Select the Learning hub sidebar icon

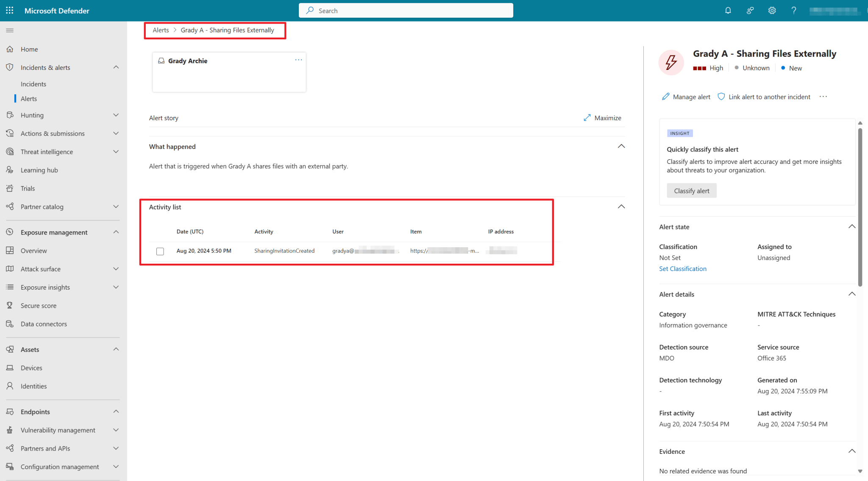point(10,170)
